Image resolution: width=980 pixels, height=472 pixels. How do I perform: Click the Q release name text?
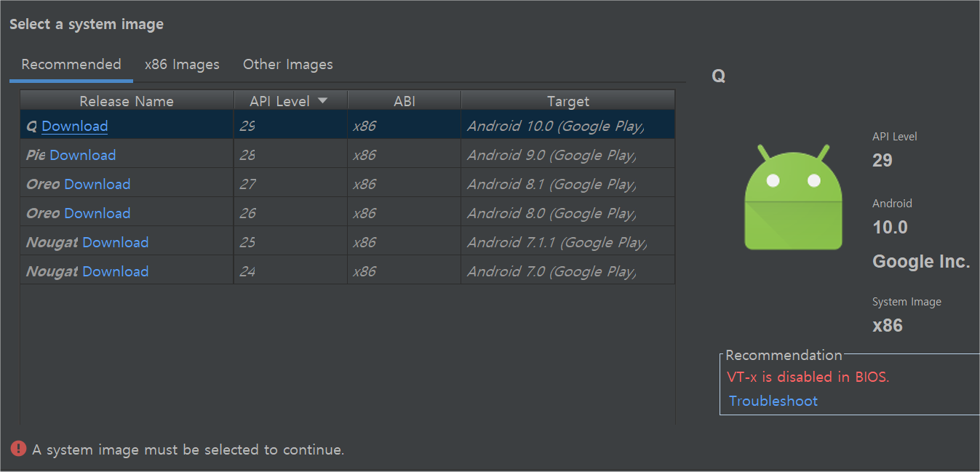click(31, 127)
